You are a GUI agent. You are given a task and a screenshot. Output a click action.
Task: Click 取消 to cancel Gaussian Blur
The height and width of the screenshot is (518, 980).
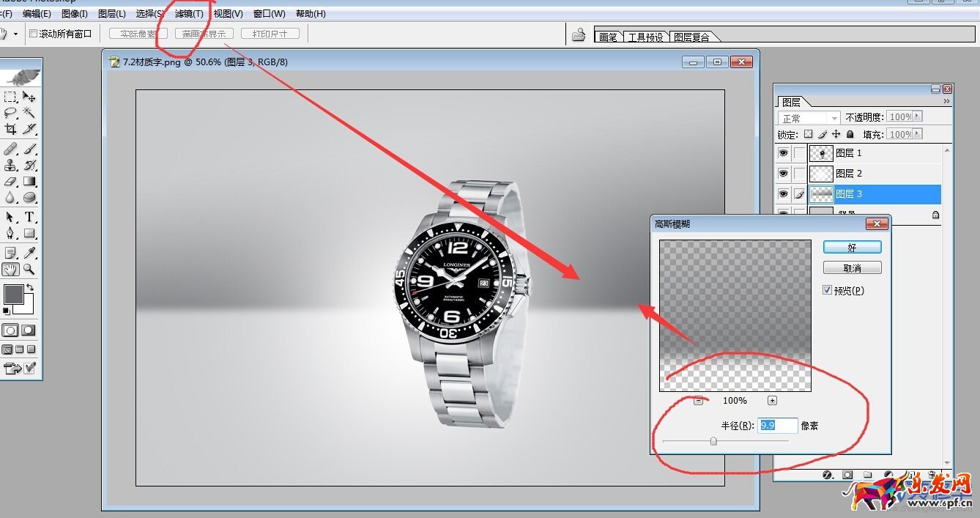pyautogui.click(x=852, y=268)
